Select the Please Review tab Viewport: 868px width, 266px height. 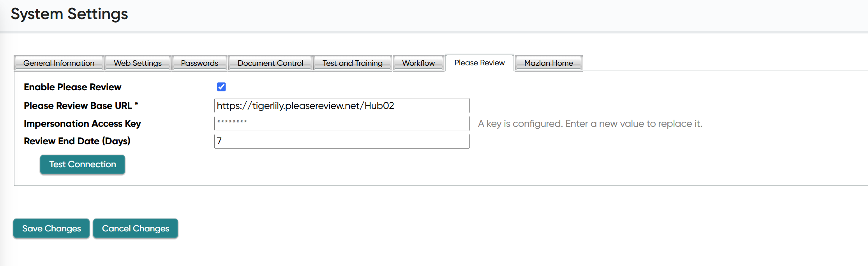pos(480,63)
